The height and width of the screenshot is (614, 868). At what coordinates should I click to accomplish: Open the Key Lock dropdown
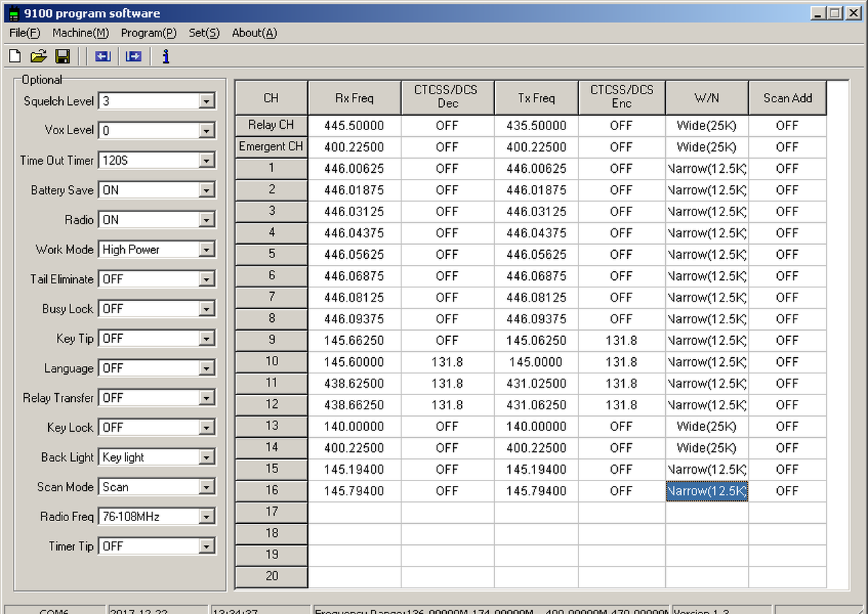207,428
